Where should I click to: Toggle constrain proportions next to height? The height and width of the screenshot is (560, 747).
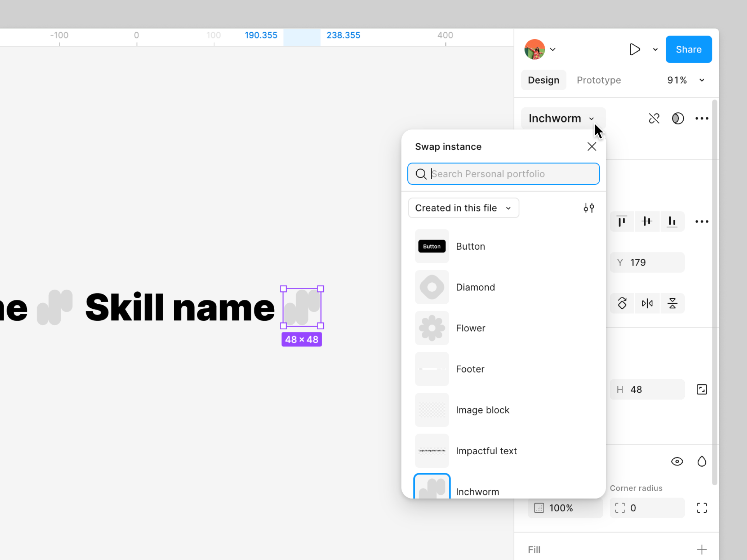[701, 389]
